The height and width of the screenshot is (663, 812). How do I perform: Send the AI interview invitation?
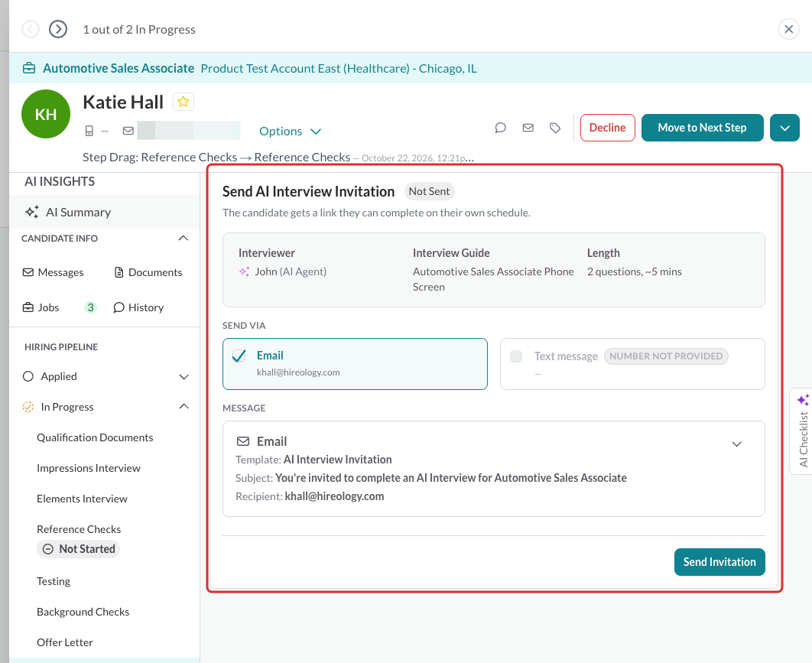tap(719, 562)
